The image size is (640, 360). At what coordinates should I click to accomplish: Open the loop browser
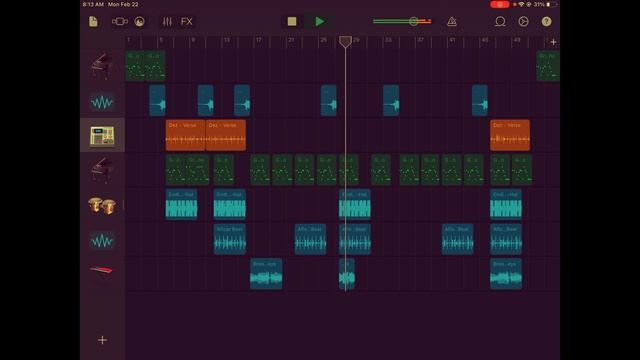click(x=500, y=22)
